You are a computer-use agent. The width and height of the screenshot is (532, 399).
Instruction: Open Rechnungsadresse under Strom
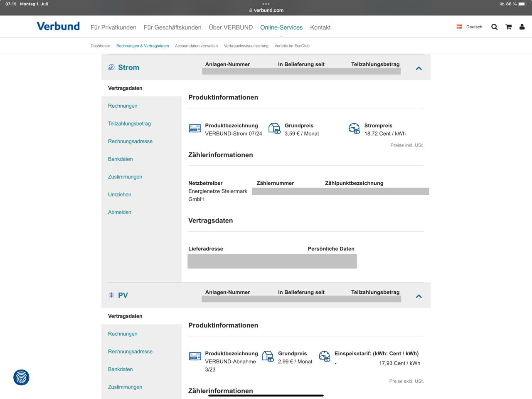130,141
